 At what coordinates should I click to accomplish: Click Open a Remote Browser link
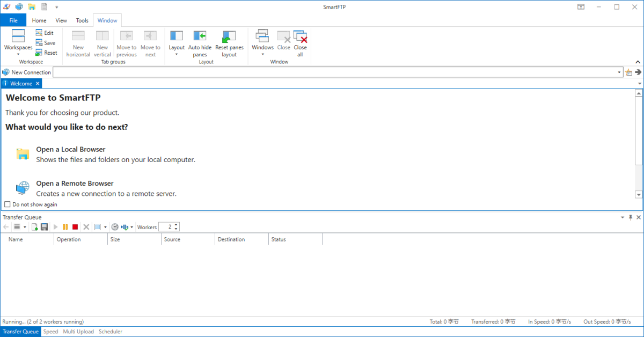(75, 183)
